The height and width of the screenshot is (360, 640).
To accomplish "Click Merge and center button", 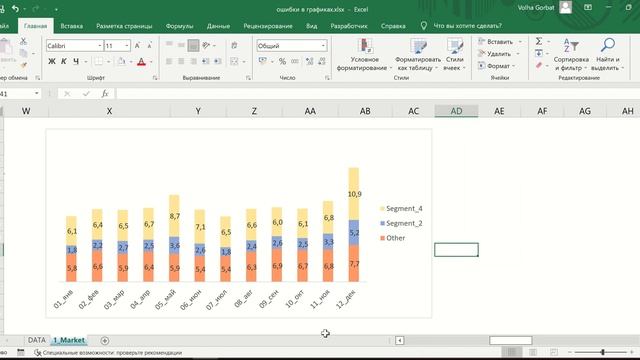I will tap(234, 62).
